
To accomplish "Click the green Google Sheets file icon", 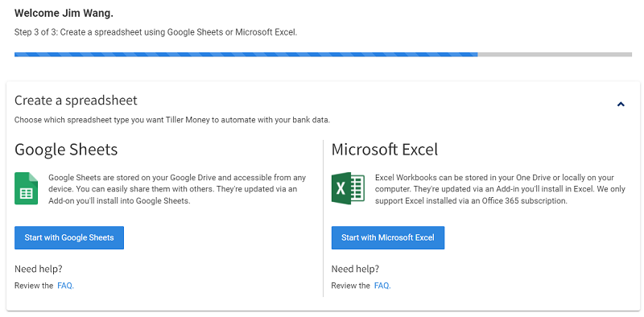I will click(27, 188).
